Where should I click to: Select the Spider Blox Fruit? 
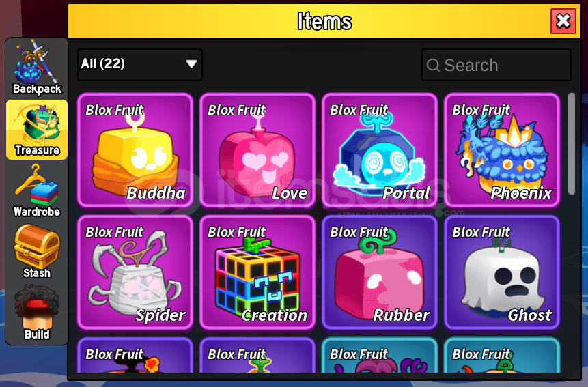coord(135,272)
